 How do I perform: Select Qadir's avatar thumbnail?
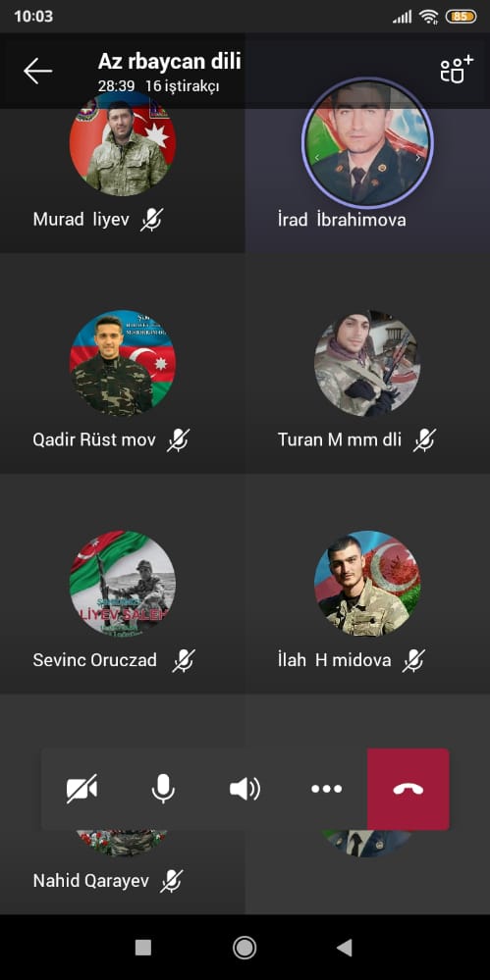pyautogui.click(x=123, y=363)
